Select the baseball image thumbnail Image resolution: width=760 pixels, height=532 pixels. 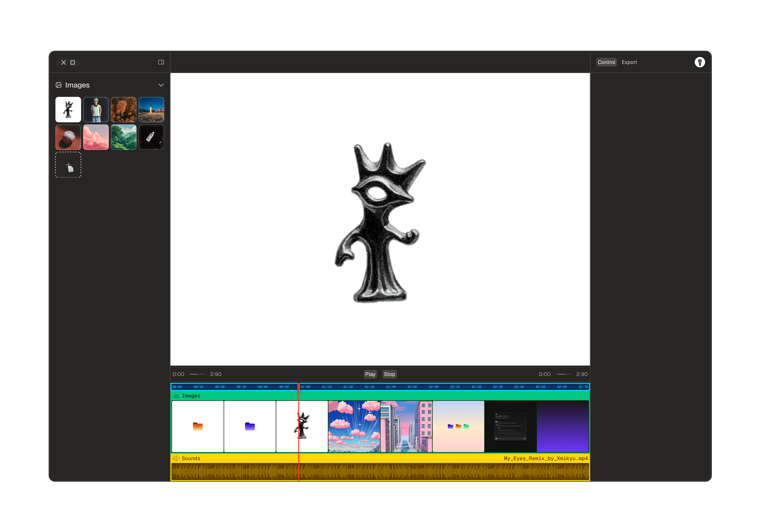point(68,137)
